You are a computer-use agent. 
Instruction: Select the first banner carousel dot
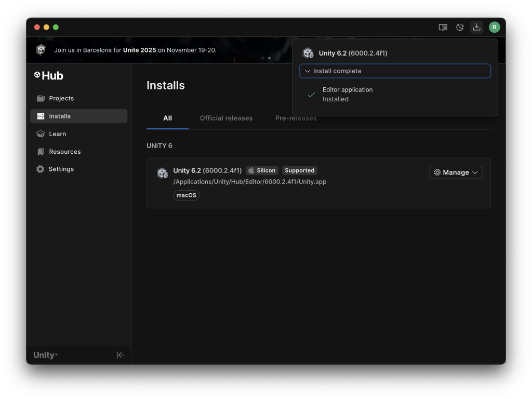262,58
